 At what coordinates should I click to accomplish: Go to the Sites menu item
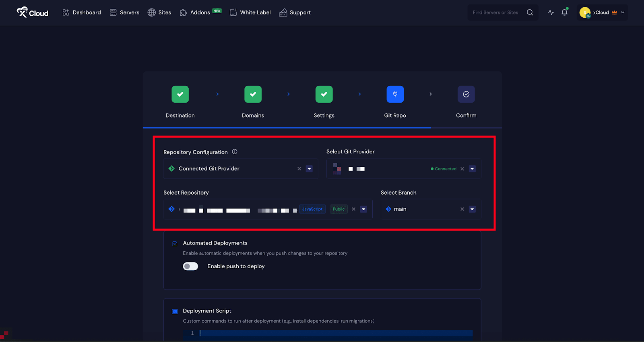pyautogui.click(x=159, y=12)
